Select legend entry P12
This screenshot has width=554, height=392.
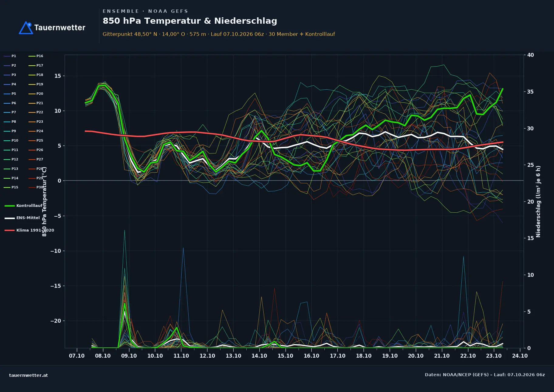11,160
